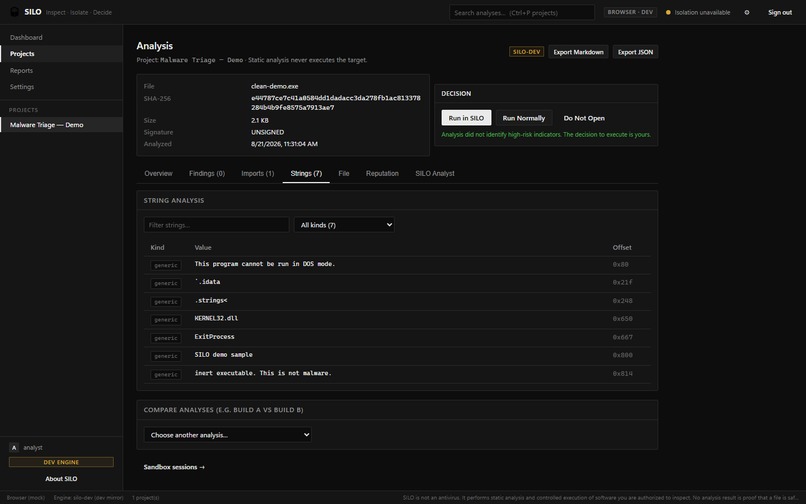Select 'This program cannot be run in DOS mode.' string
The image size is (806, 504).
click(x=265, y=264)
